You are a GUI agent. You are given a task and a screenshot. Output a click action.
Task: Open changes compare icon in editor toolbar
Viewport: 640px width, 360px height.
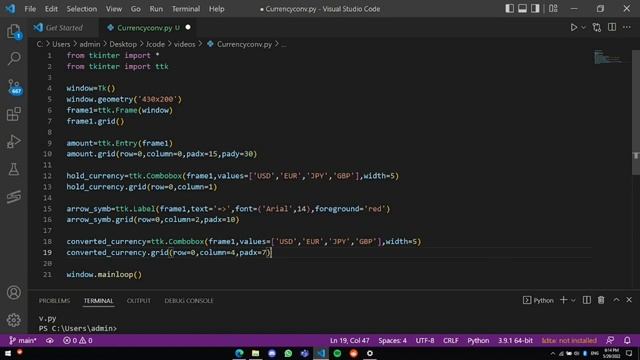click(x=597, y=27)
